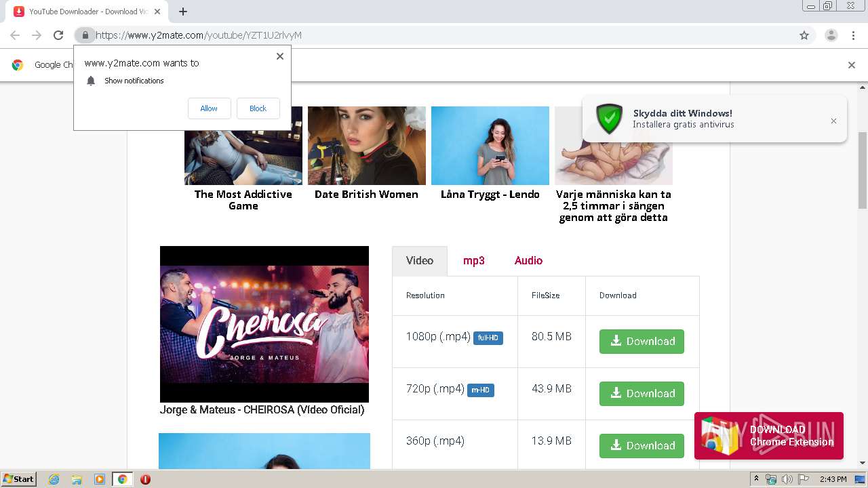Open a new tab with the plus button
Screen dimensions: 868x488
click(183, 12)
